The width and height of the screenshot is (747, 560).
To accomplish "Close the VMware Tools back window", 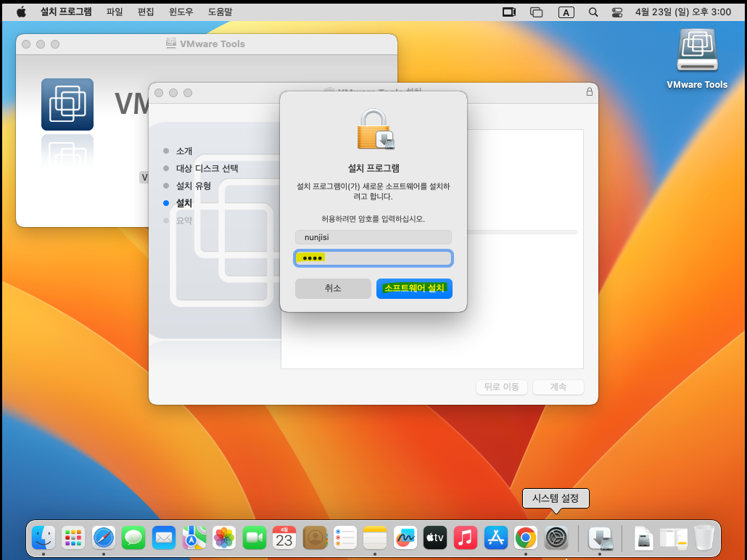I will pos(26,44).
